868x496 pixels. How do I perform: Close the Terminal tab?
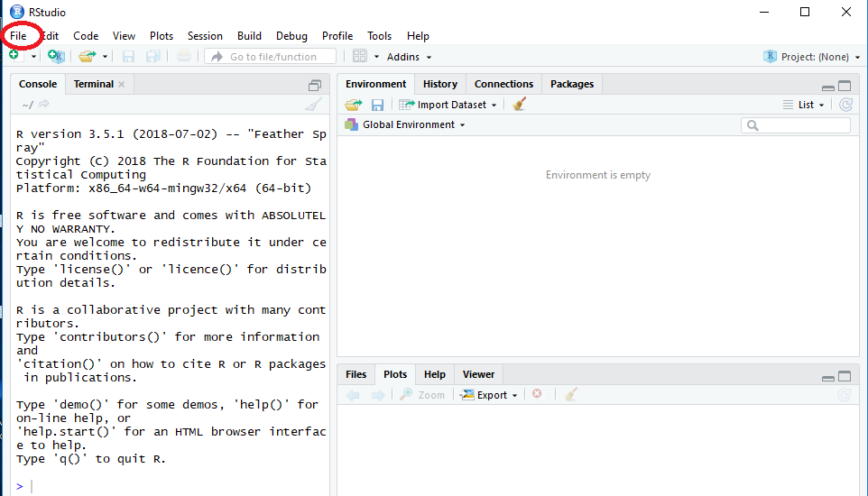pos(121,84)
